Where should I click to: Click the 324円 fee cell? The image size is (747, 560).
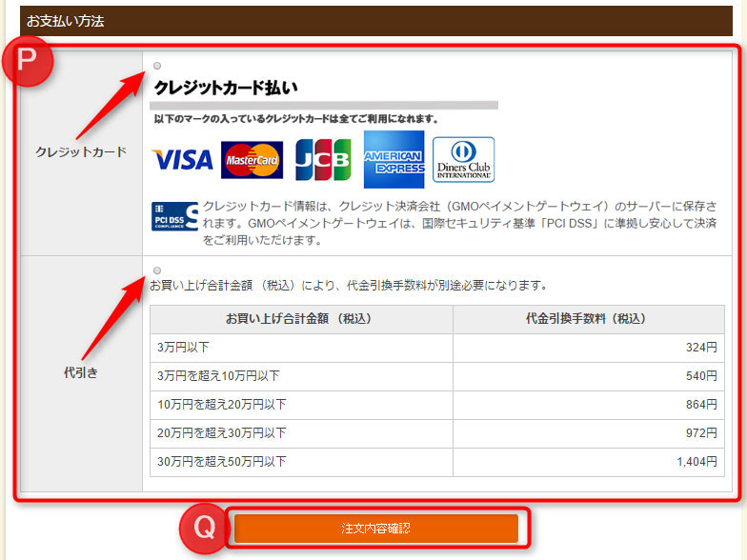point(589,348)
